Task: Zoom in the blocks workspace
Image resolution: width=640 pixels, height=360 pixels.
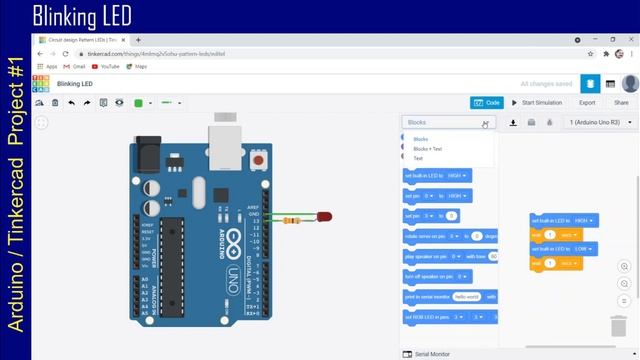Action: point(624,267)
